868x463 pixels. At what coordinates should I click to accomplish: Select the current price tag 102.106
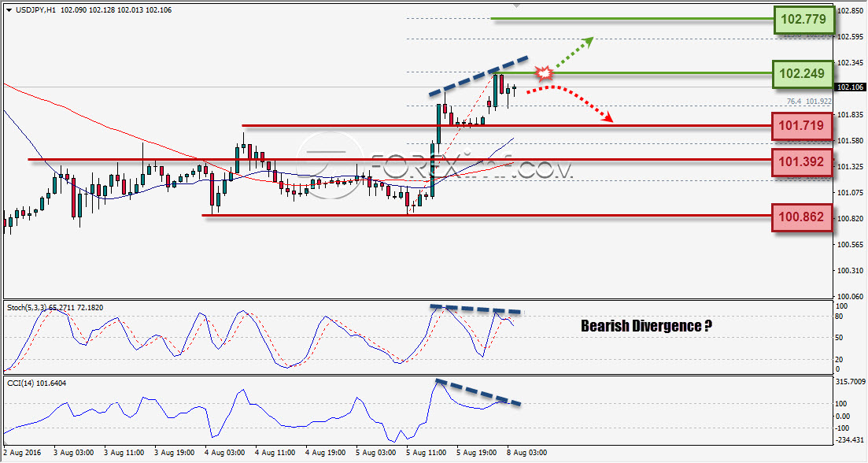850,87
